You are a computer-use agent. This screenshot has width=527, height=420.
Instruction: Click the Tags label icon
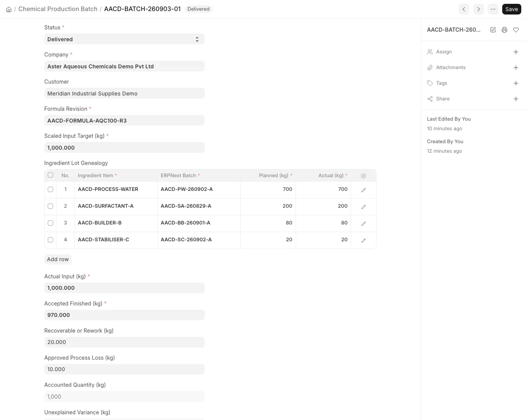[x=430, y=83]
